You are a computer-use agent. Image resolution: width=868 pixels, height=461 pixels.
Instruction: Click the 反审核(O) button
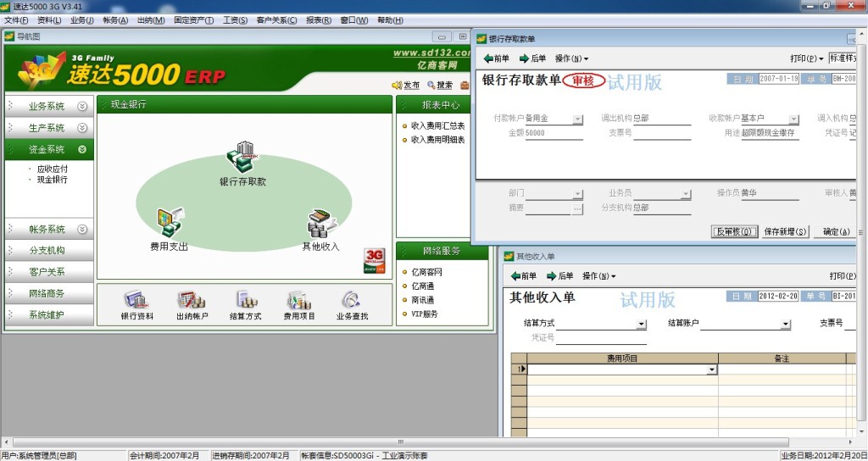pyautogui.click(x=734, y=231)
